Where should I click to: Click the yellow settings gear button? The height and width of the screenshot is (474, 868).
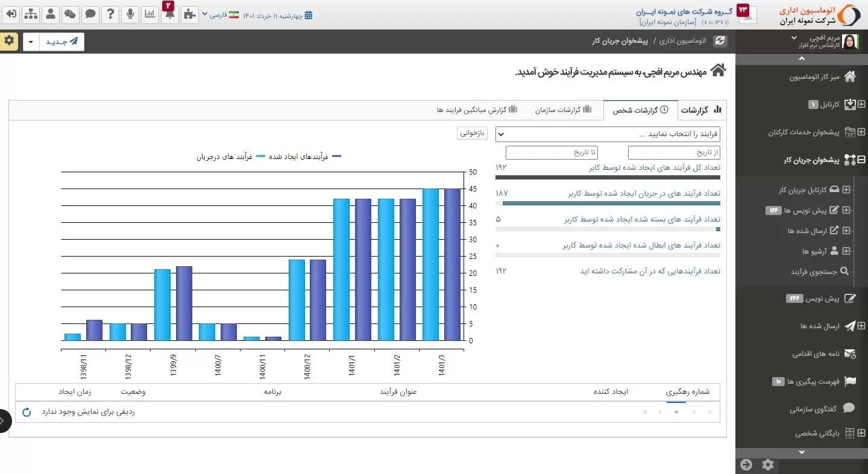coord(8,40)
